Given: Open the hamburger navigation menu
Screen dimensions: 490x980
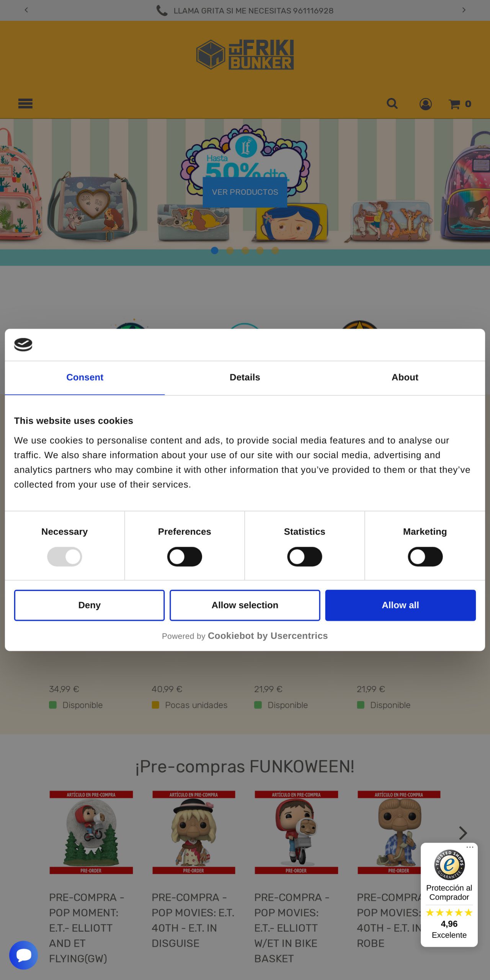Looking at the screenshot, I should click(x=25, y=103).
